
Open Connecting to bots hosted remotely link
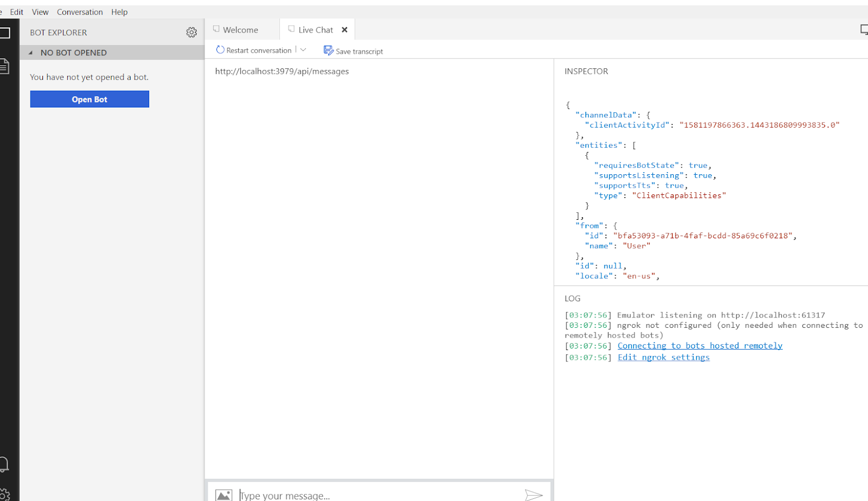[700, 346]
